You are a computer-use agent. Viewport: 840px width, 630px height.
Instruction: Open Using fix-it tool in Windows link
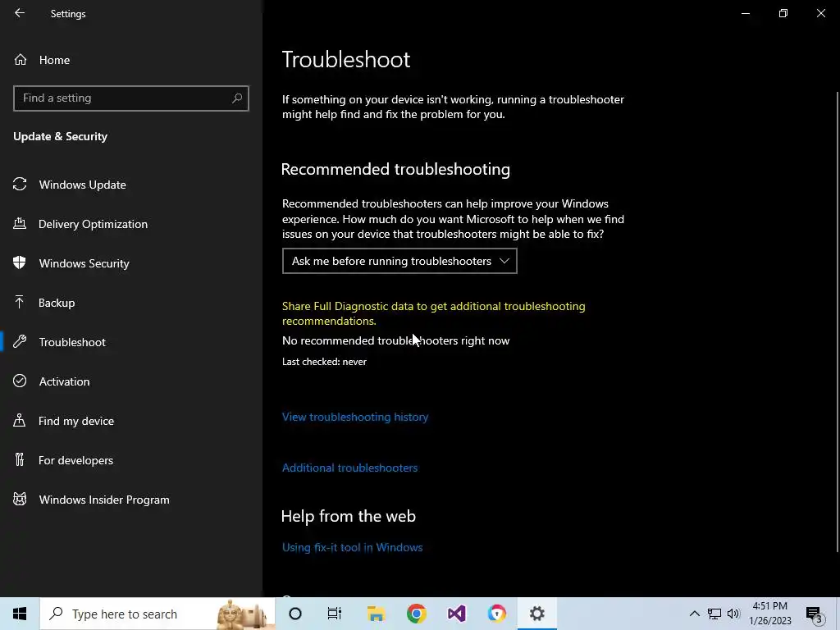pyautogui.click(x=353, y=547)
